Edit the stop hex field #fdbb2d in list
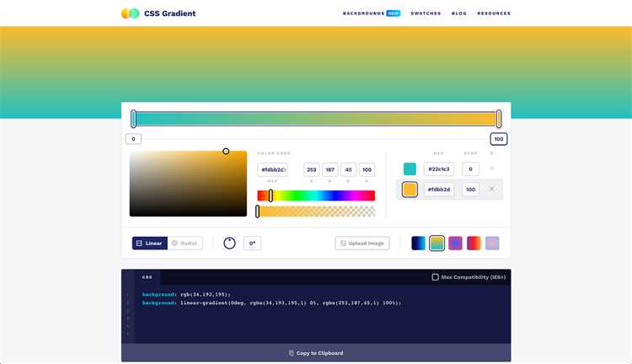 [438, 190]
